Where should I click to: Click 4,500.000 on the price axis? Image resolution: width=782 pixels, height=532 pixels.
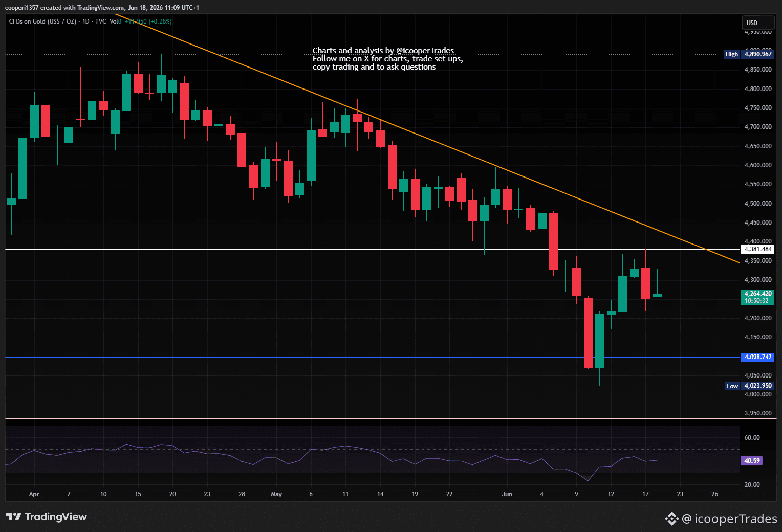758,204
